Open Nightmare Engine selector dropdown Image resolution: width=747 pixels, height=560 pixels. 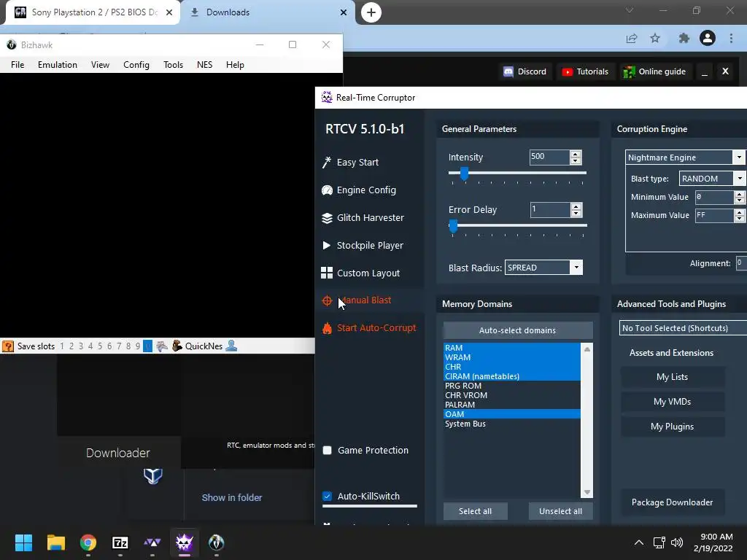tap(738, 157)
